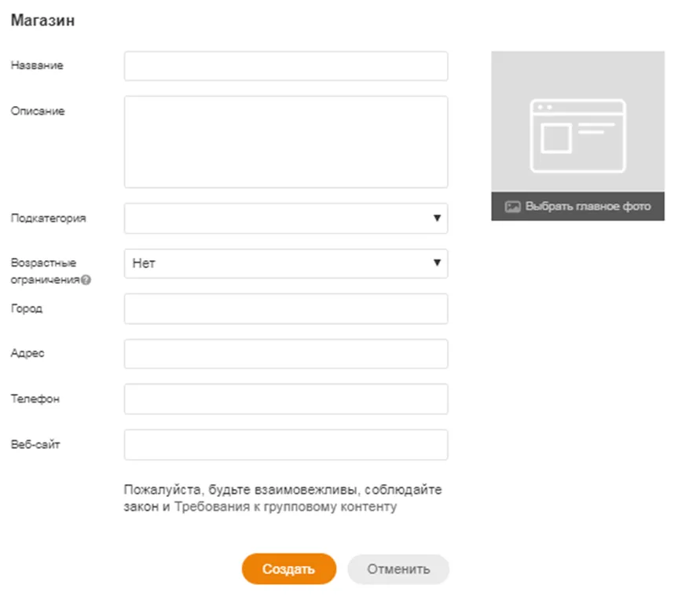Click the Адрес label
Screen dimensions: 700x603
[x=27, y=353]
